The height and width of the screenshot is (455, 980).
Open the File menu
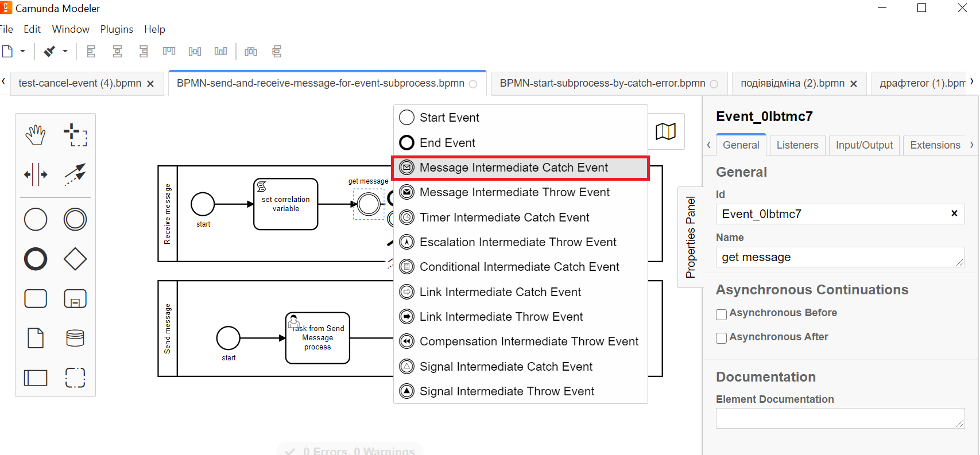6,29
